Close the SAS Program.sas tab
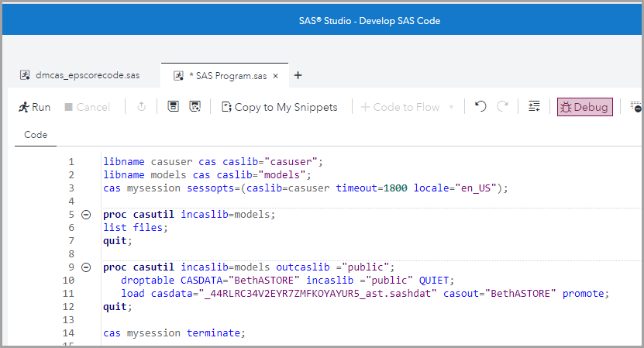Screen dimensions: 644x348 click(276, 76)
